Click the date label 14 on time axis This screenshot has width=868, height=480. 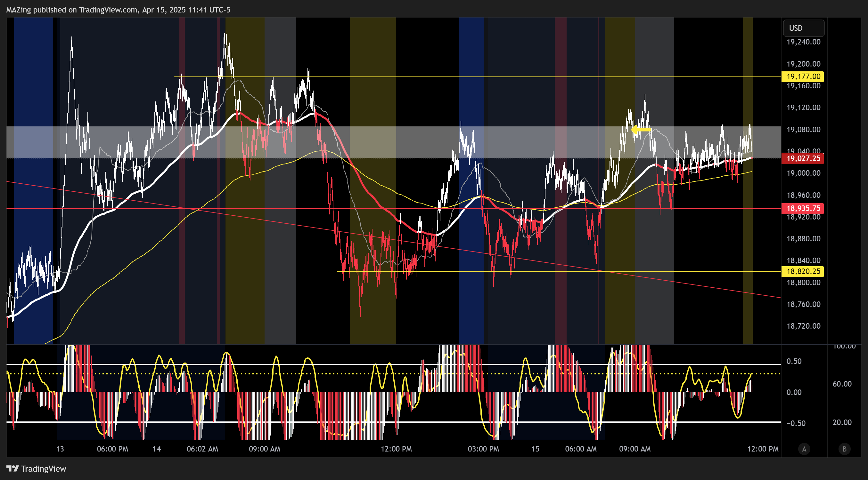pyautogui.click(x=157, y=449)
